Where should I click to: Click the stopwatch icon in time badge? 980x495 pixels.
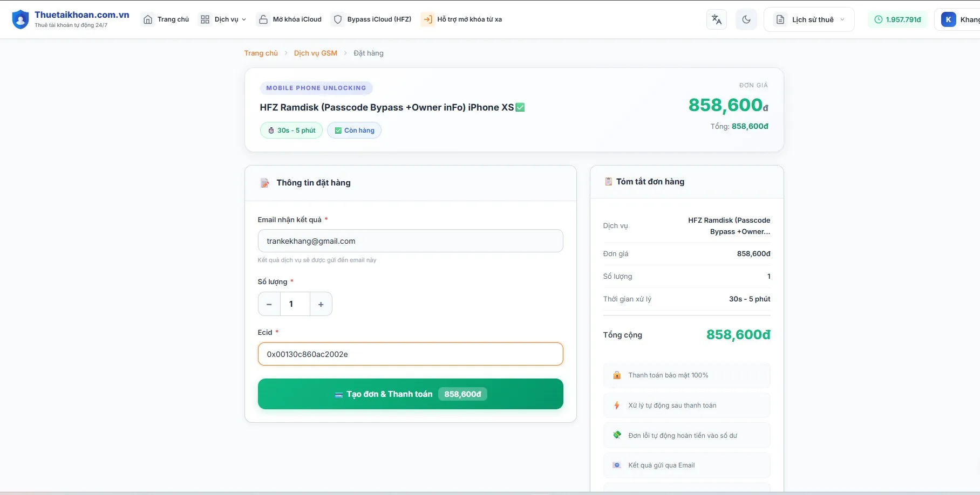click(271, 130)
